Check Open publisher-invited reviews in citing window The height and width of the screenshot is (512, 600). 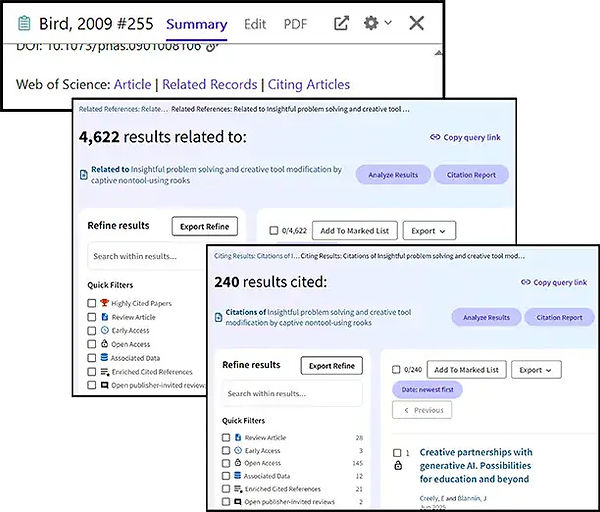(x=226, y=501)
